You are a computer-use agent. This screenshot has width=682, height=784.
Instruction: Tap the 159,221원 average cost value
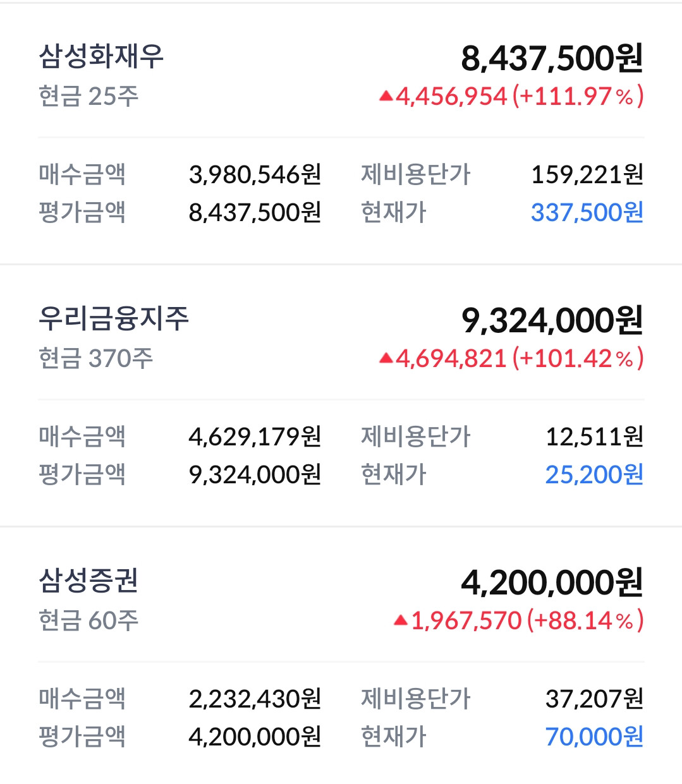pos(587,174)
